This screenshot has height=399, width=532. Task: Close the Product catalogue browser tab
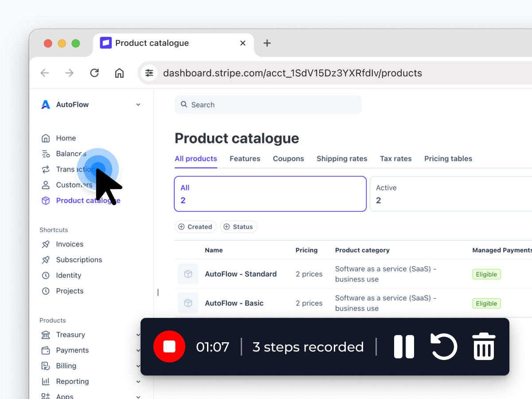point(243,43)
